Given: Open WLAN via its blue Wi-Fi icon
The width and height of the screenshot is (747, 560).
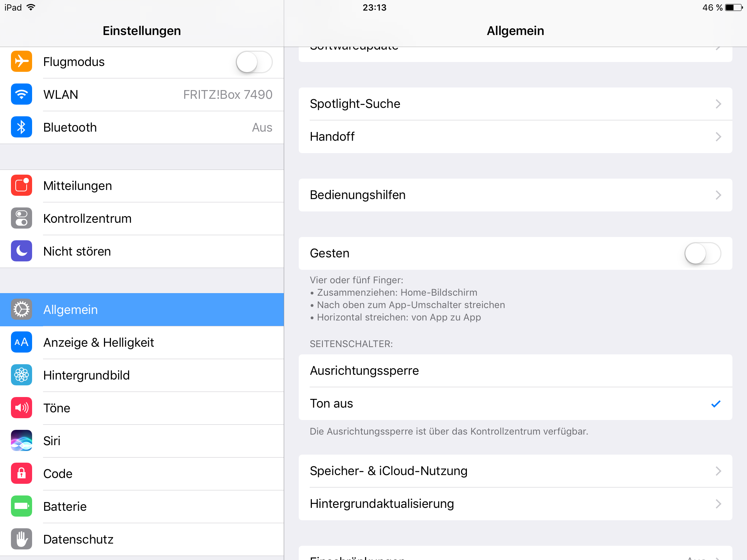Looking at the screenshot, I should [22, 94].
